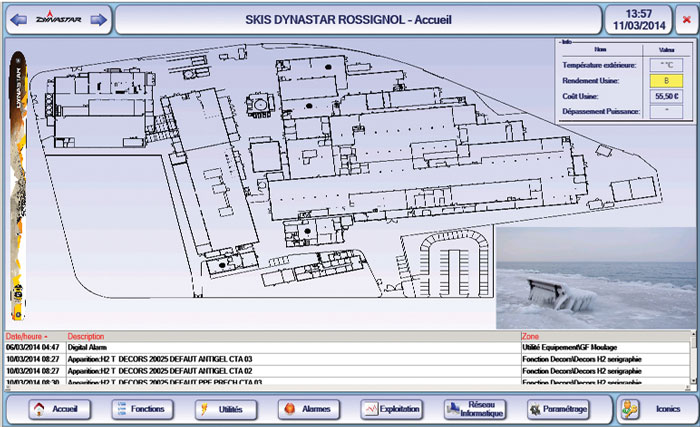Select DEFAUT ANTIGEL CTA 02 alarm row
Screen dimensions: 700x427
[x=347, y=371]
